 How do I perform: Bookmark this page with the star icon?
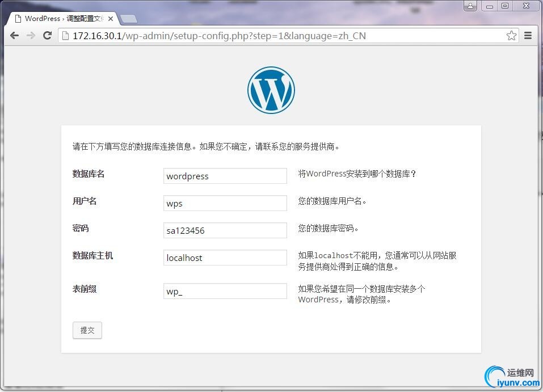click(x=511, y=36)
